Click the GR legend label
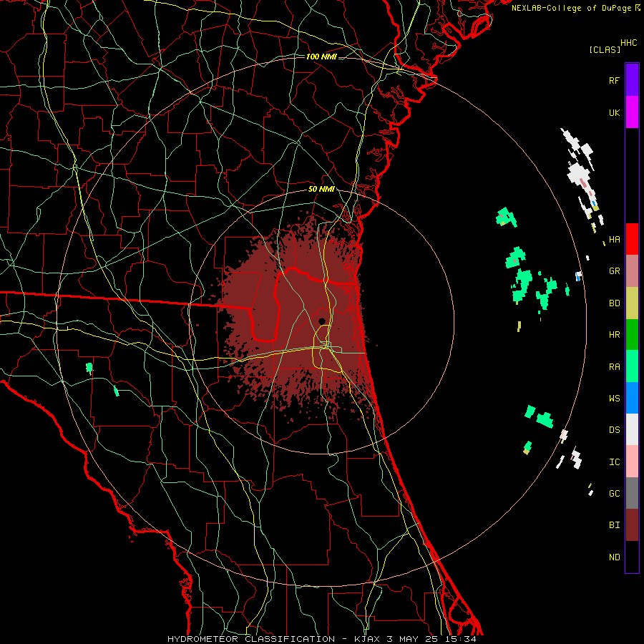The image size is (644, 644). pos(614,271)
